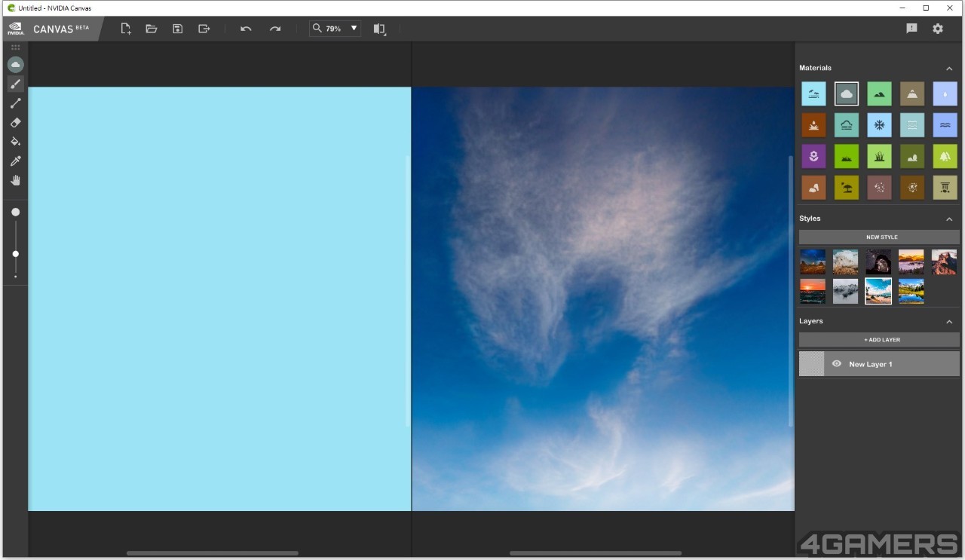Click the brush size slider handle
This screenshot has height=560, width=965.
click(15, 254)
